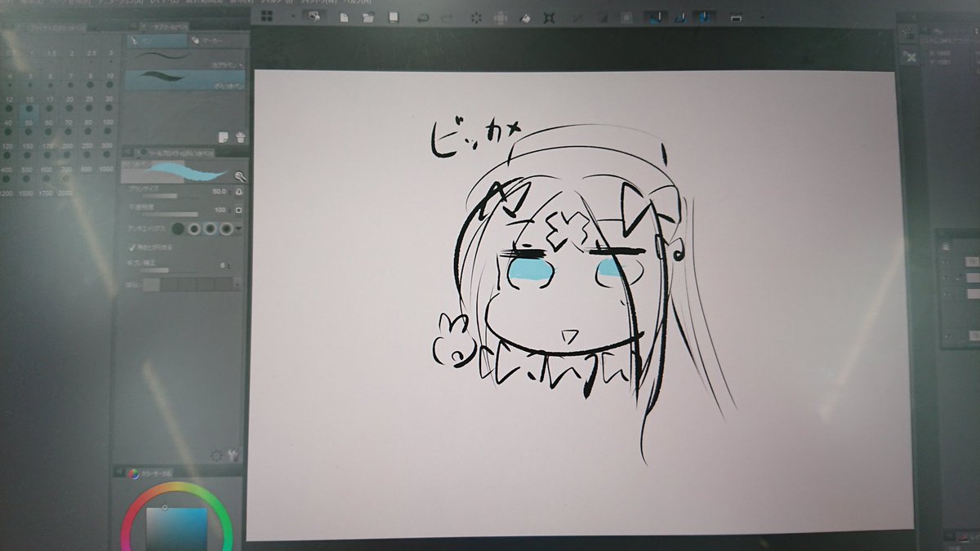Click the icon right of Snap to Grid
The height and width of the screenshot is (551, 980).
(x=736, y=16)
